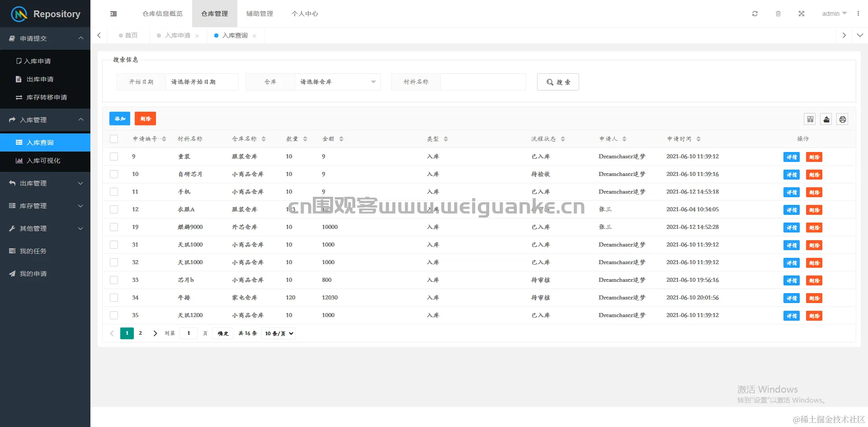This screenshot has height=427, width=868.
Task: Click the trash icon in top bar
Action: tap(778, 14)
